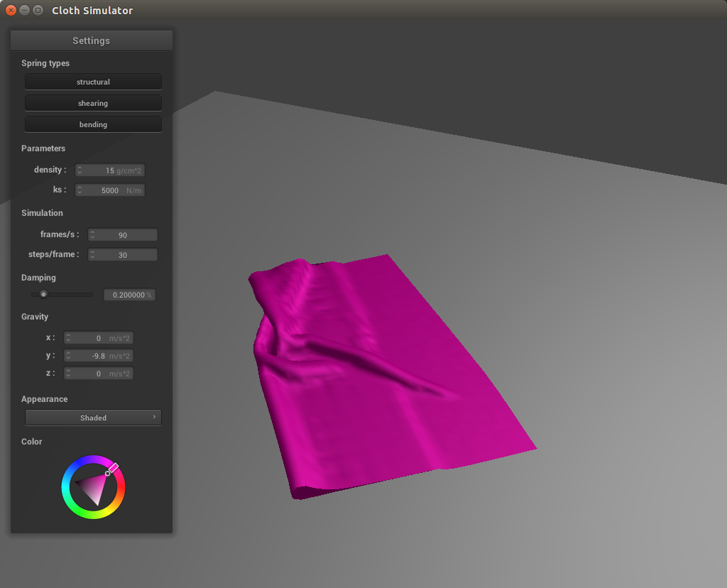
Task: Toggle the structural spring type
Action: click(93, 82)
